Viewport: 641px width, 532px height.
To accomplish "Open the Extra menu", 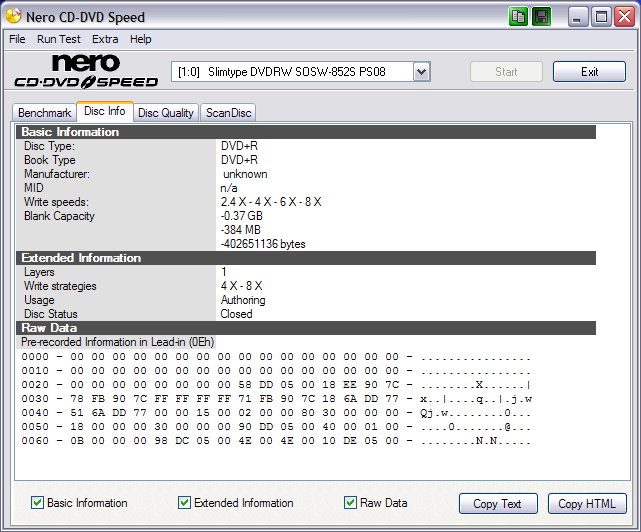I will [105, 39].
